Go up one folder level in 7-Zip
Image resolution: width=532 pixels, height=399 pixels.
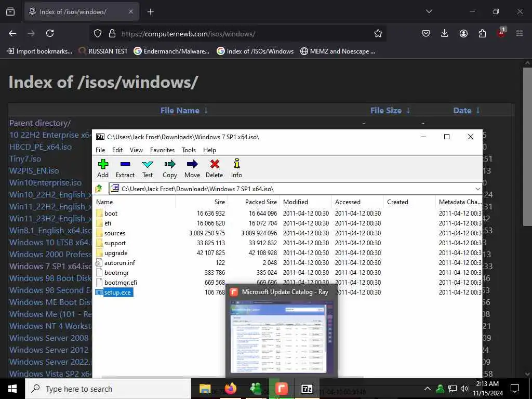99,188
